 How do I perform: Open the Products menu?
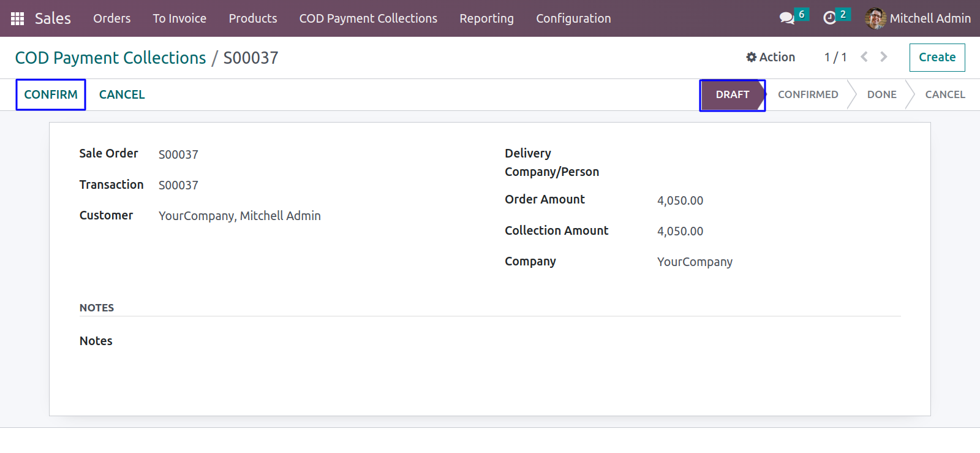pyautogui.click(x=253, y=18)
